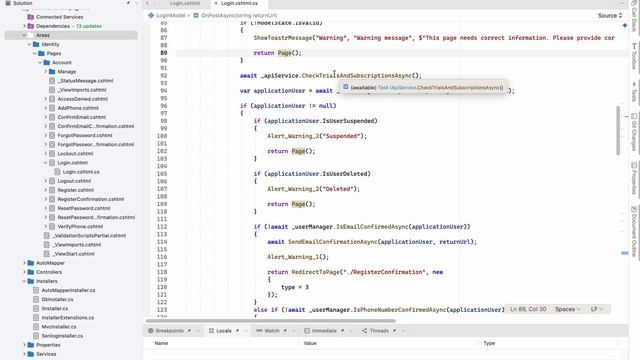Image resolution: width=640 pixels, height=360 pixels.
Task: Open the Tests side pad
Action: pyautogui.click(x=634, y=91)
